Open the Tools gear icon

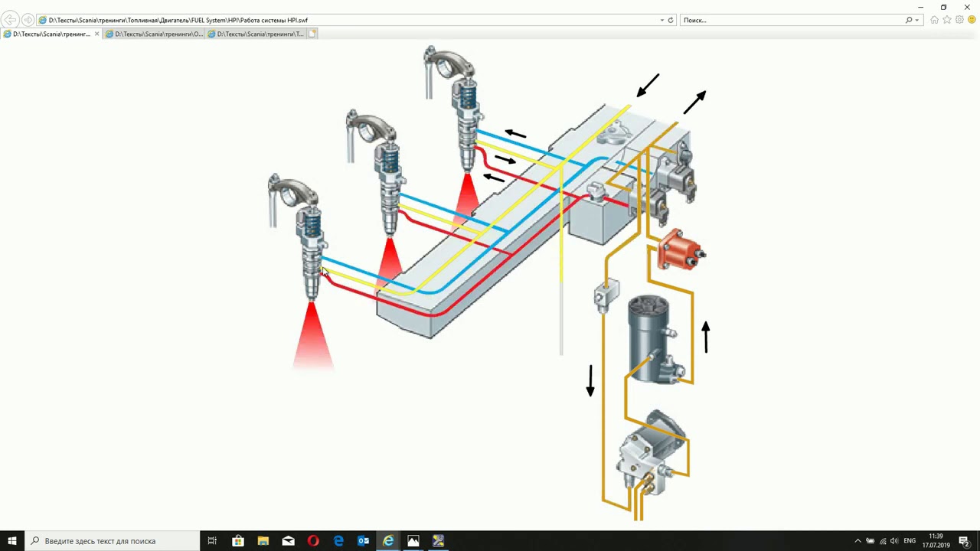click(959, 20)
